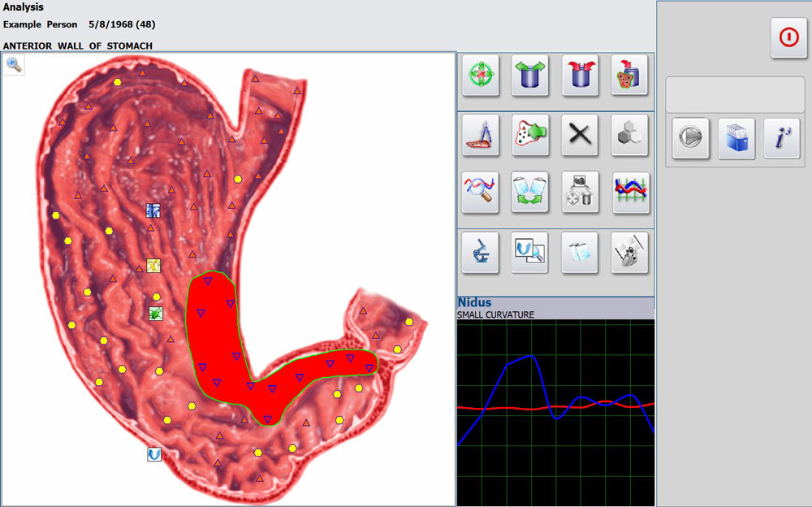
Task: Click the red power exit button
Action: pos(788,38)
